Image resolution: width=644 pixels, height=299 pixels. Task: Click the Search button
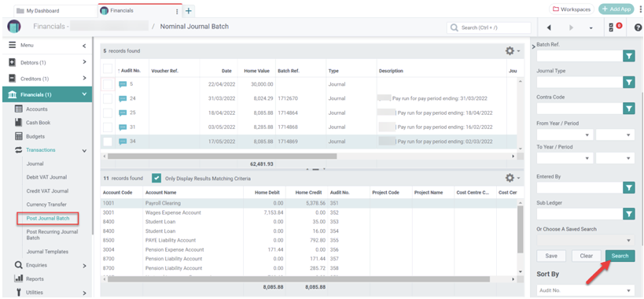pyautogui.click(x=620, y=256)
